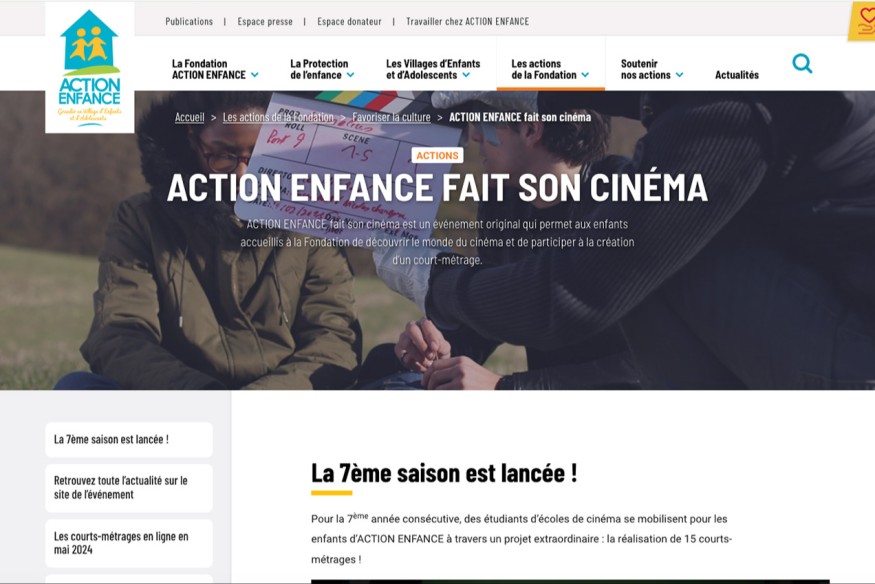Select the Les courts-métrages en ligne sidebar item

click(129, 543)
